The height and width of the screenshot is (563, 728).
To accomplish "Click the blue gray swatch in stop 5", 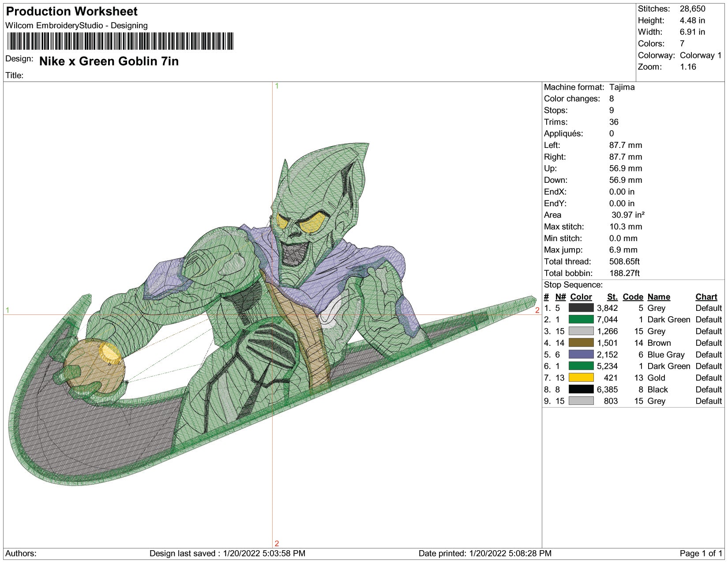I will tap(581, 354).
